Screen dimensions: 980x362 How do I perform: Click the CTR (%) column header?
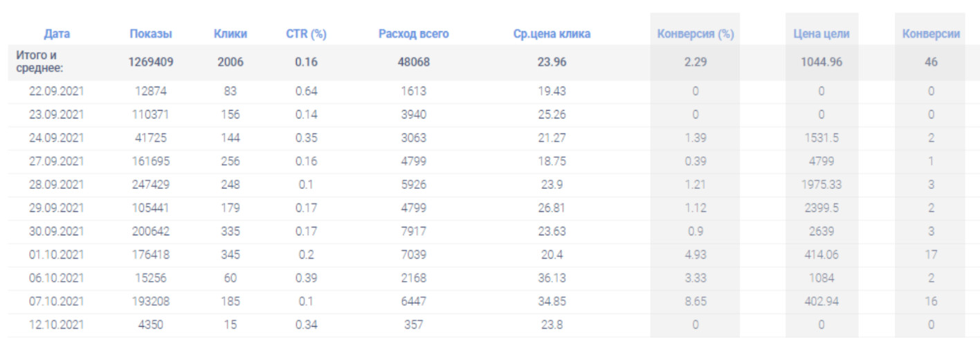point(306,34)
